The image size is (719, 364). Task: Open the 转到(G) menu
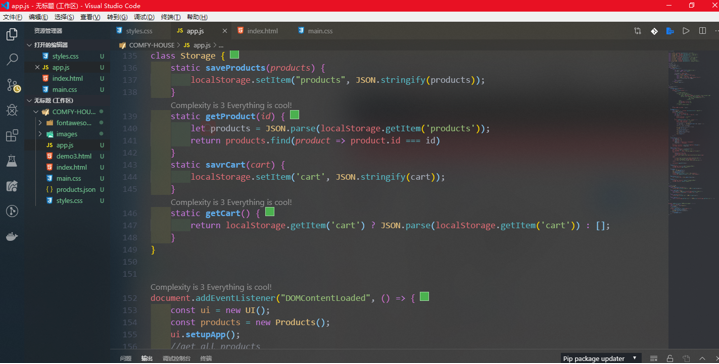coord(117,17)
